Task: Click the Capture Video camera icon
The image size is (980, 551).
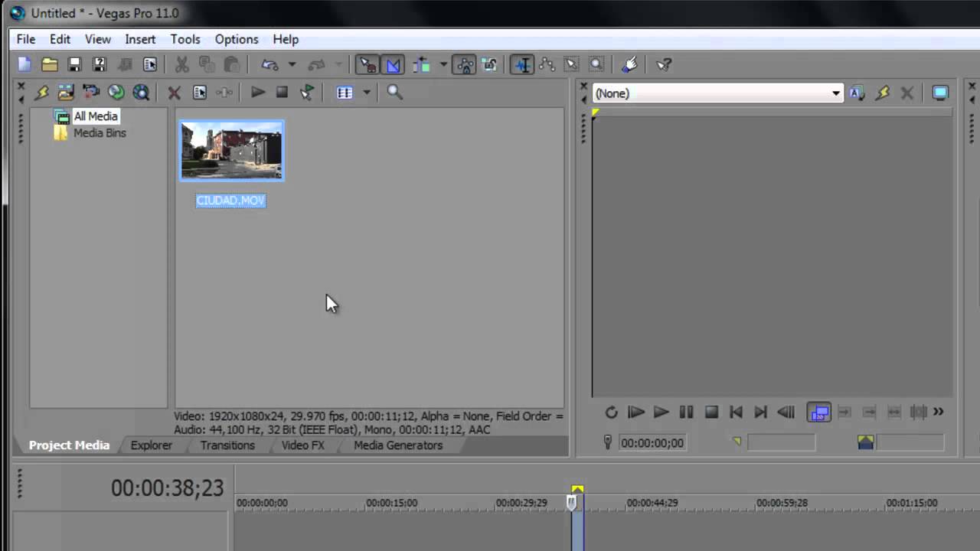Action: [91, 93]
